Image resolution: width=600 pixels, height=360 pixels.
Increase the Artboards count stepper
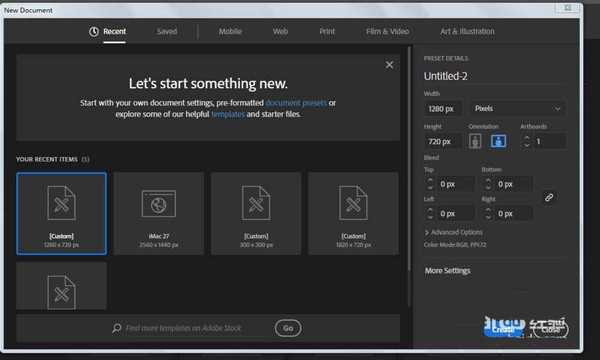coord(527,138)
